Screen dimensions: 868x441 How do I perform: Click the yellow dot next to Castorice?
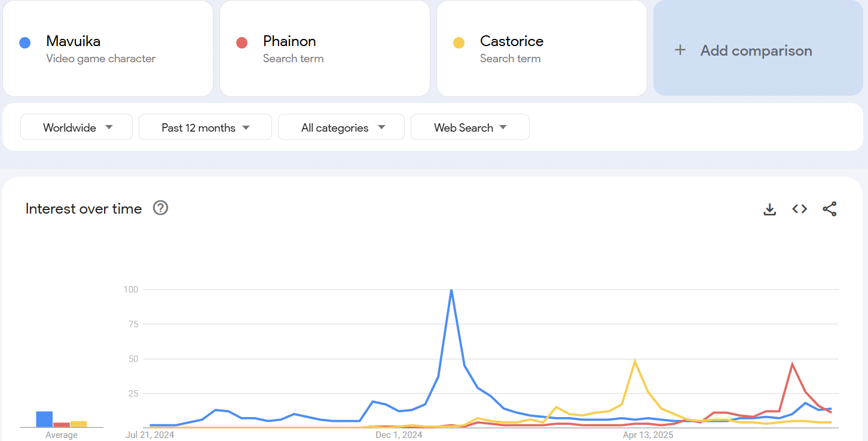point(459,43)
